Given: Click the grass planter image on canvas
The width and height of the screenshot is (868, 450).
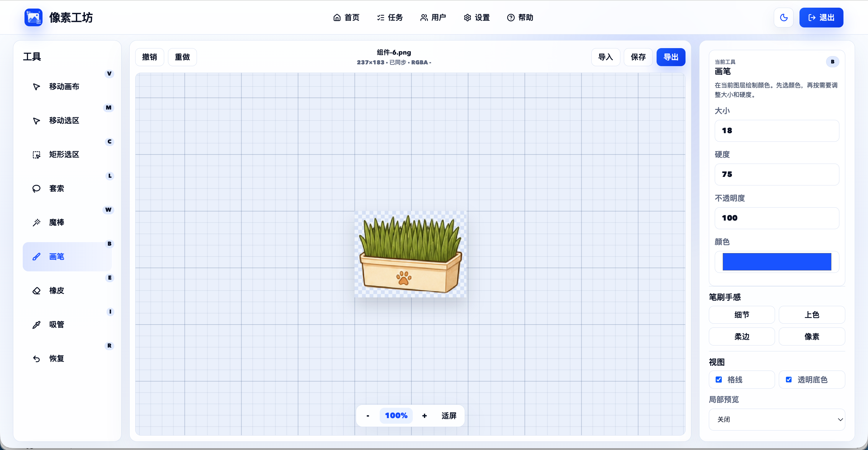Looking at the screenshot, I should [410, 255].
